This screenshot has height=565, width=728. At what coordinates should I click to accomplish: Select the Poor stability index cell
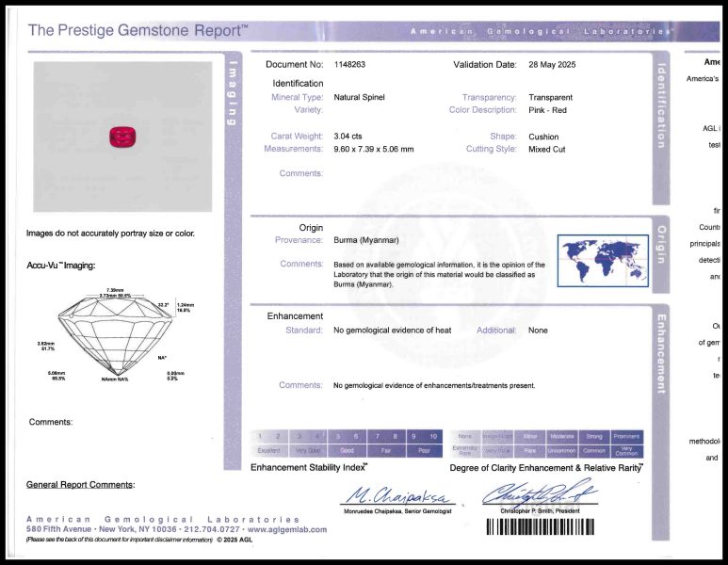pyautogui.click(x=422, y=451)
